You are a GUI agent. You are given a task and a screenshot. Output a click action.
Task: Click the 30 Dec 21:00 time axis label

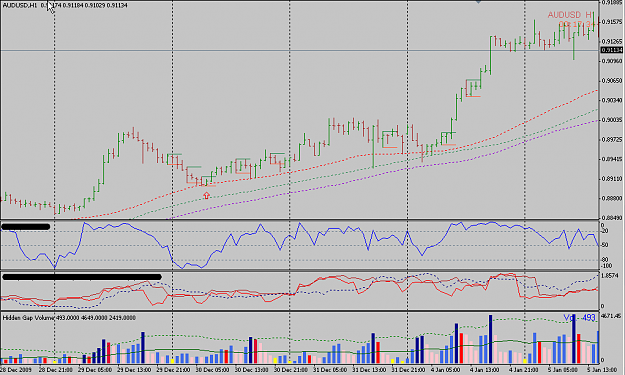[x=290, y=370]
